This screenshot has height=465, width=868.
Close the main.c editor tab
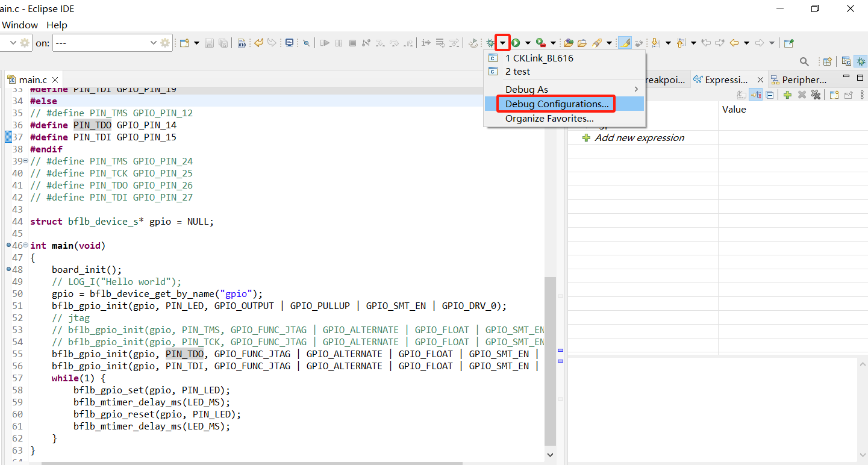[55, 80]
